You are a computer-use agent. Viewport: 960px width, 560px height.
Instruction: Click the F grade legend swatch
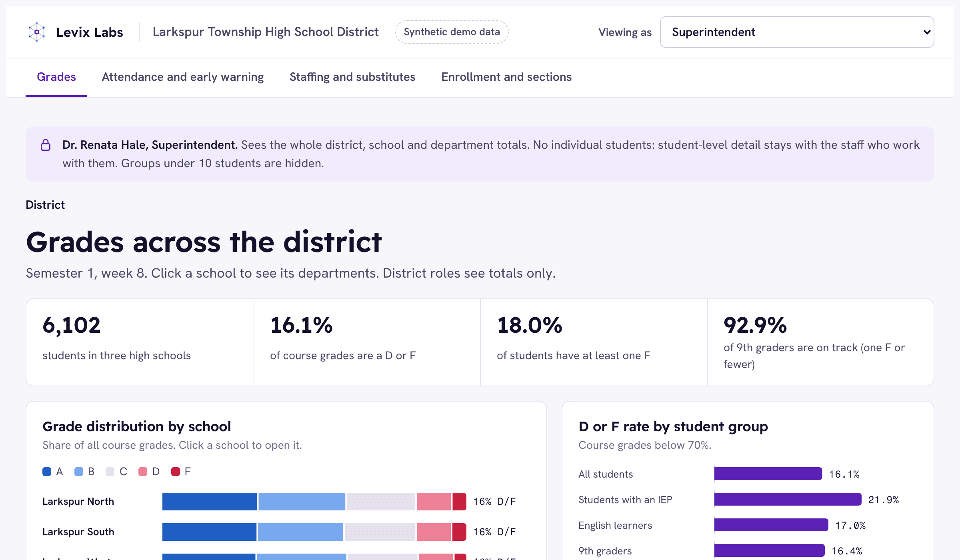(176, 472)
